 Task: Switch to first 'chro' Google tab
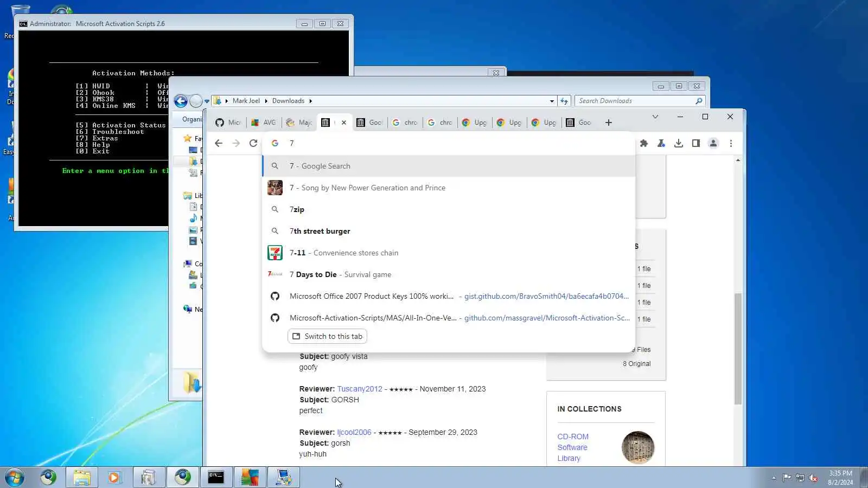click(x=405, y=123)
